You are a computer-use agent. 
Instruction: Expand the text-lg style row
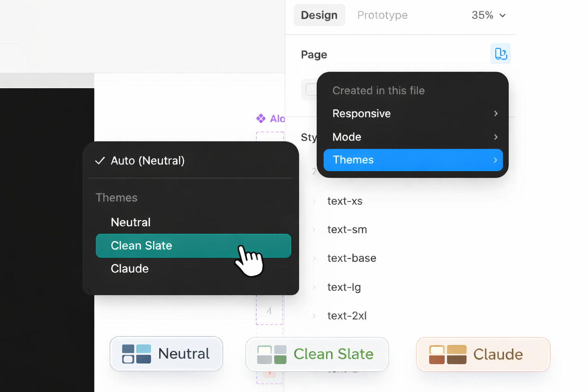[314, 287]
